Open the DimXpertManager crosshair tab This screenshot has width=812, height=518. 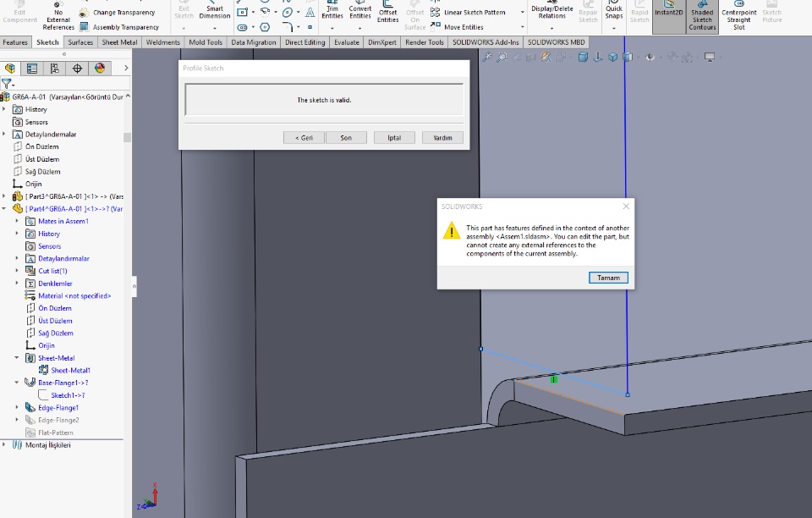point(77,69)
